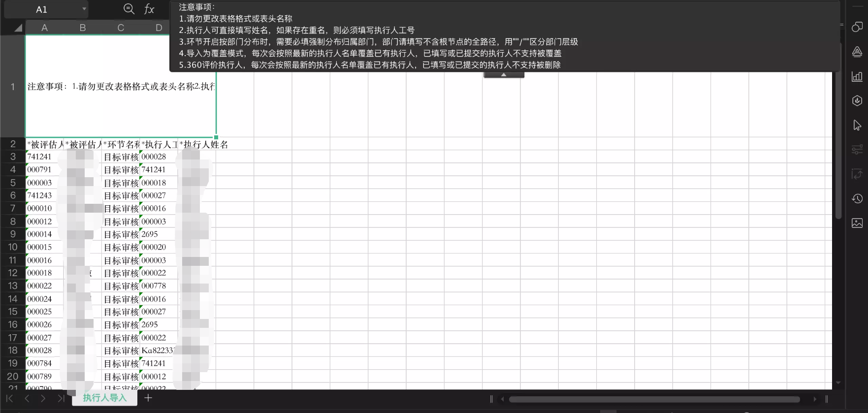Select cell D13 with value 000778

[x=159, y=286]
